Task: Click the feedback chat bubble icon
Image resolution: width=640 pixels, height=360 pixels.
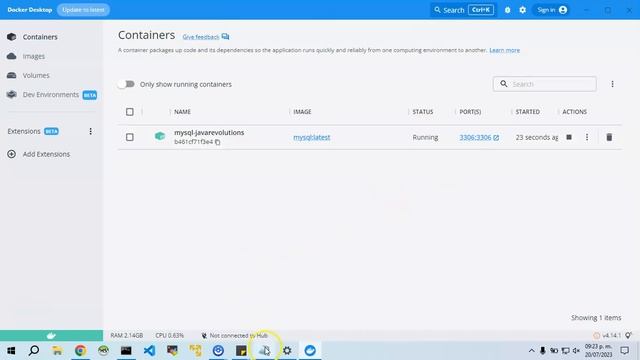Action: [x=225, y=37]
